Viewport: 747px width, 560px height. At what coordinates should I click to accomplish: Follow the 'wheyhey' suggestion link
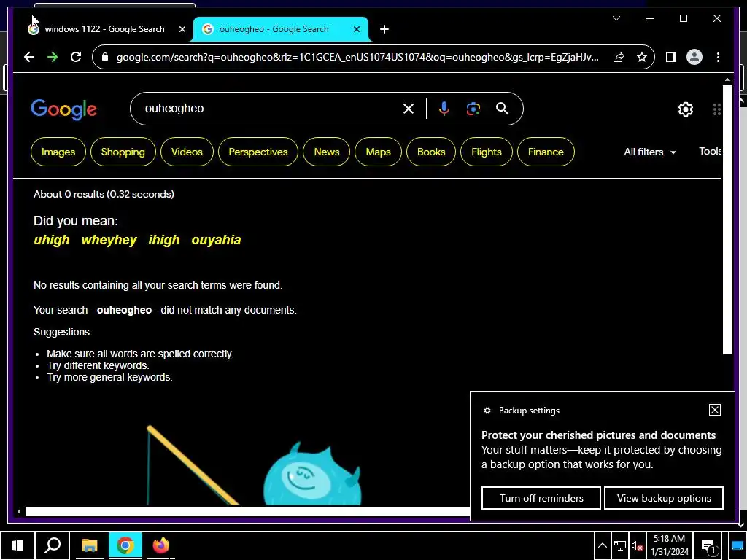tap(109, 240)
